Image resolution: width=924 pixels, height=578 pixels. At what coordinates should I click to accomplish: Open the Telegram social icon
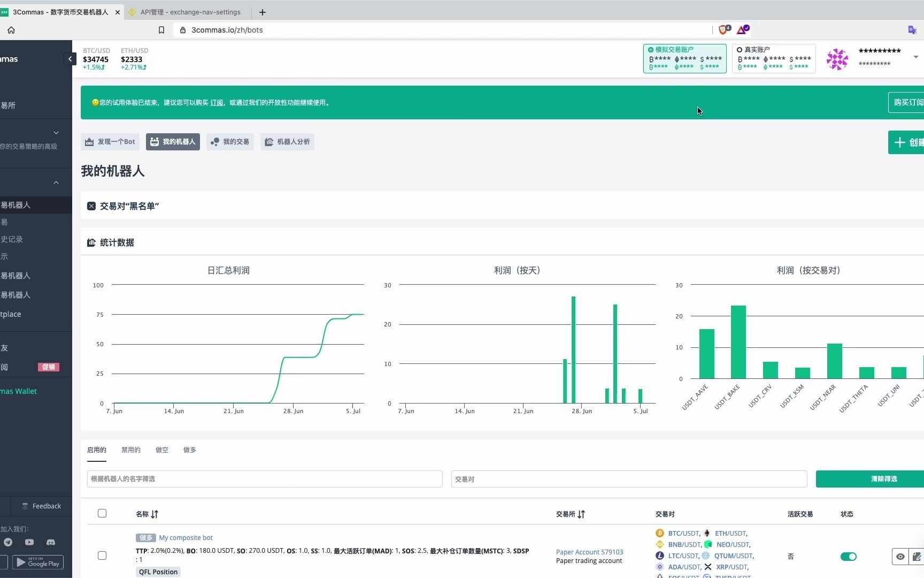click(8, 542)
